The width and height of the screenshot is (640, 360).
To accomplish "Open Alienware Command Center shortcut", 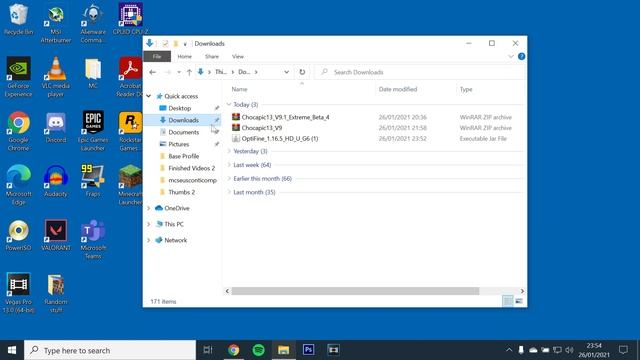I will [93, 23].
